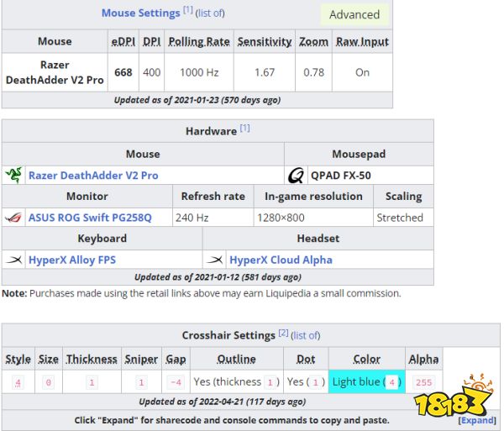Click the QPAD FX-50 mousepad text

point(341,176)
